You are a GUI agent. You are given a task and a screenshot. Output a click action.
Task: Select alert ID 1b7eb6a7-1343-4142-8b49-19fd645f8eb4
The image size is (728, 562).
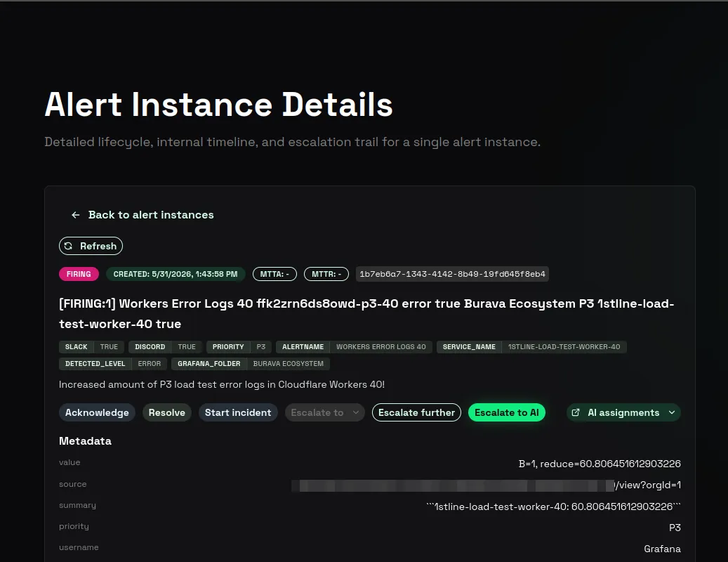point(452,274)
